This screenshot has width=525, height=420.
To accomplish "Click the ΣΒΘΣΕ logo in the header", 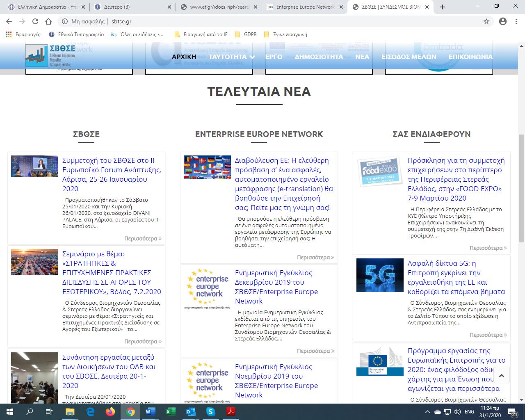I will pyautogui.click(x=51, y=55).
